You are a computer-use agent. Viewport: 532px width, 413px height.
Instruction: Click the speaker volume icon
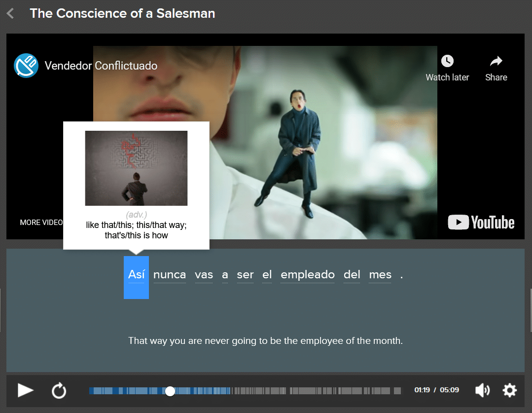pyautogui.click(x=482, y=390)
